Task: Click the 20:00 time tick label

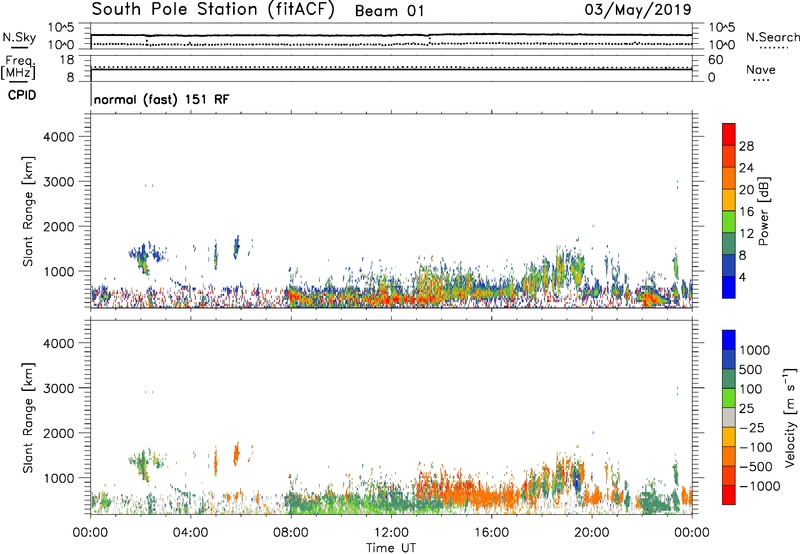Action: pyautogui.click(x=591, y=533)
